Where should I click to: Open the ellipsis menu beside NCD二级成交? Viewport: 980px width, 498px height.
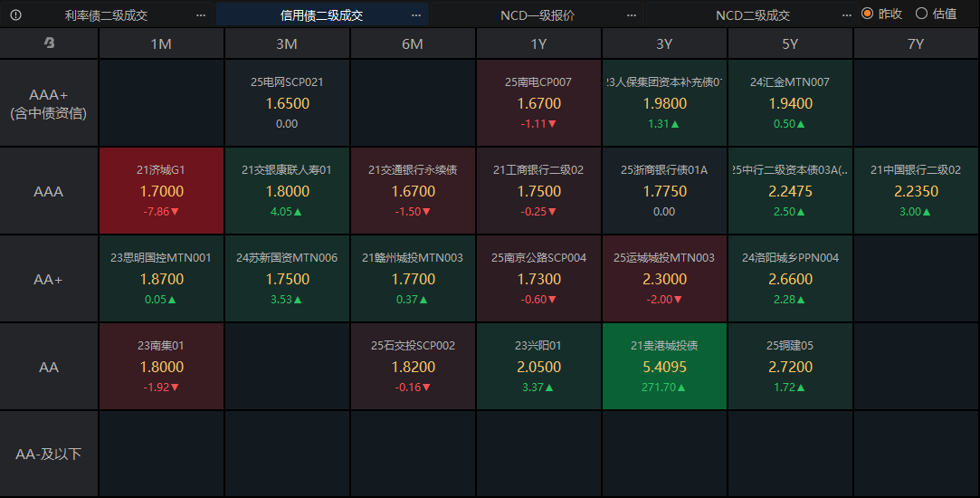pos(846,14)
